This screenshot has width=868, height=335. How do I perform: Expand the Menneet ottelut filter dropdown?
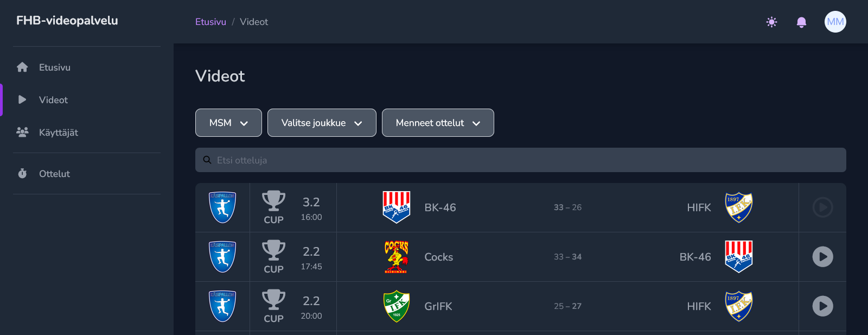click(438, 123)
